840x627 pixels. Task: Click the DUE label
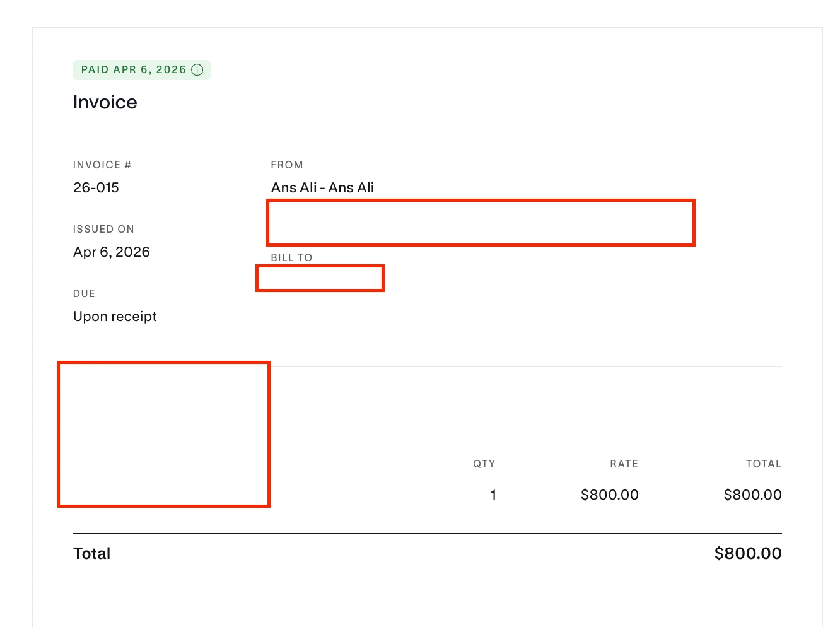[84, 293]
